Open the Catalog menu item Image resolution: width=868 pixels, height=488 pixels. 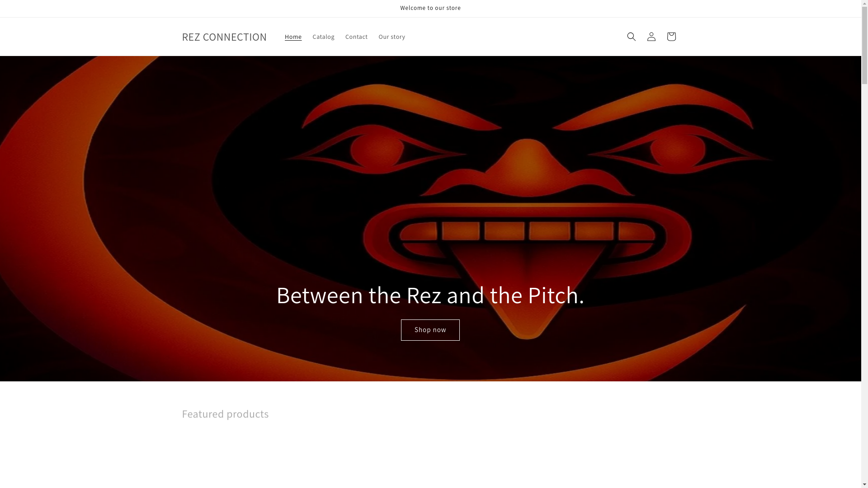(323, 37)
